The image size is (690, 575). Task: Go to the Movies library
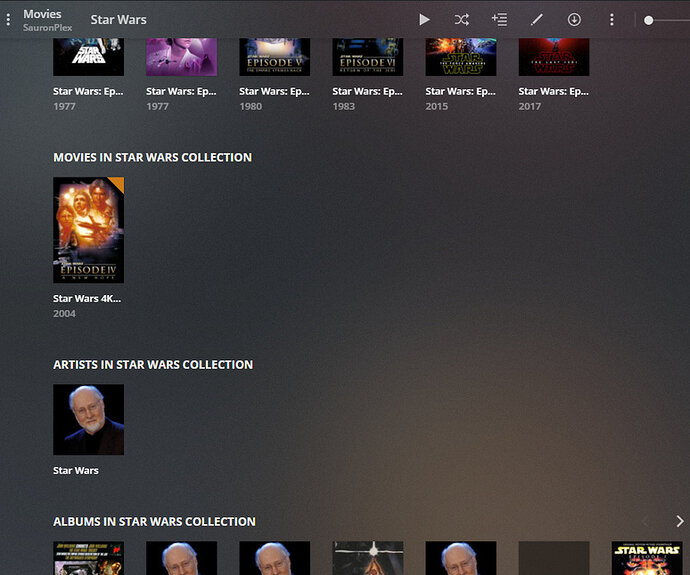[x=42, y=14]
